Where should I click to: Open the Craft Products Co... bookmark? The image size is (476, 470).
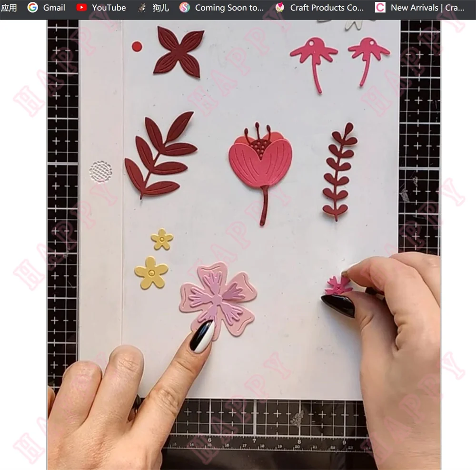(327, 8)
